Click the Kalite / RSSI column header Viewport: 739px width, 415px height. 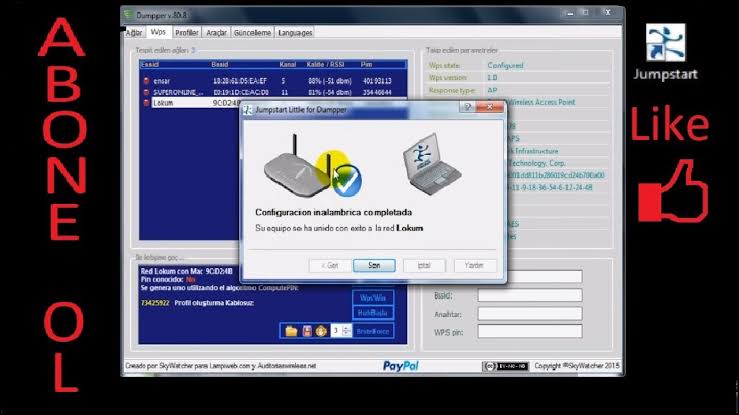(x=325, y=65)
